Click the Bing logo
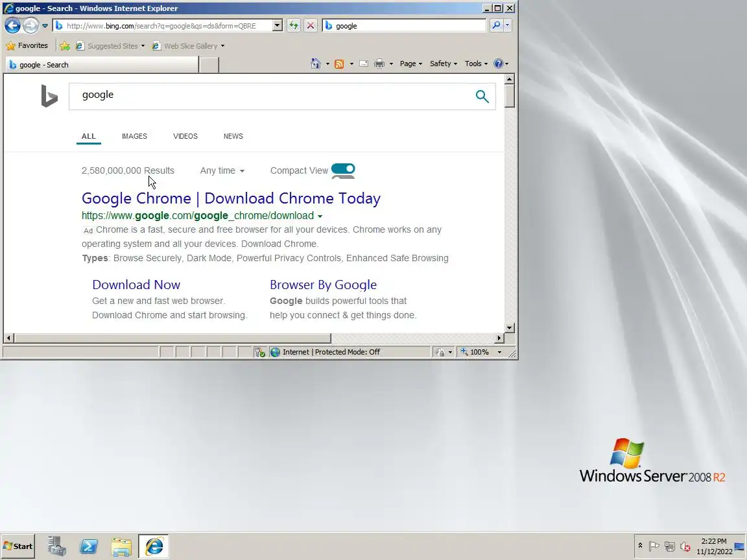The width and height of the screenshot is (747, 560). click(x=49, y=96)
